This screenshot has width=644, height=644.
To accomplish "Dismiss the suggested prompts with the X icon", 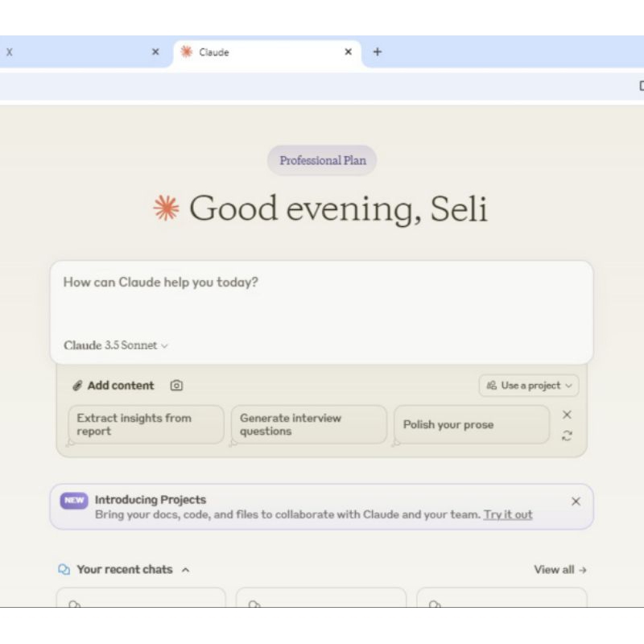I will click(567, 415).
